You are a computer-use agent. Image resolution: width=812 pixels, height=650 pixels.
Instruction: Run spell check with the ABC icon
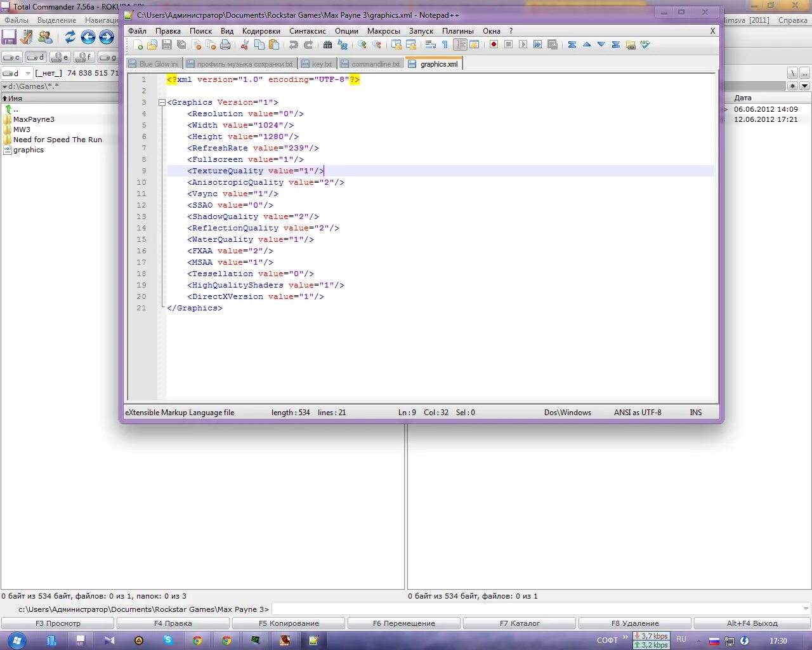click(x=645, y=44)
